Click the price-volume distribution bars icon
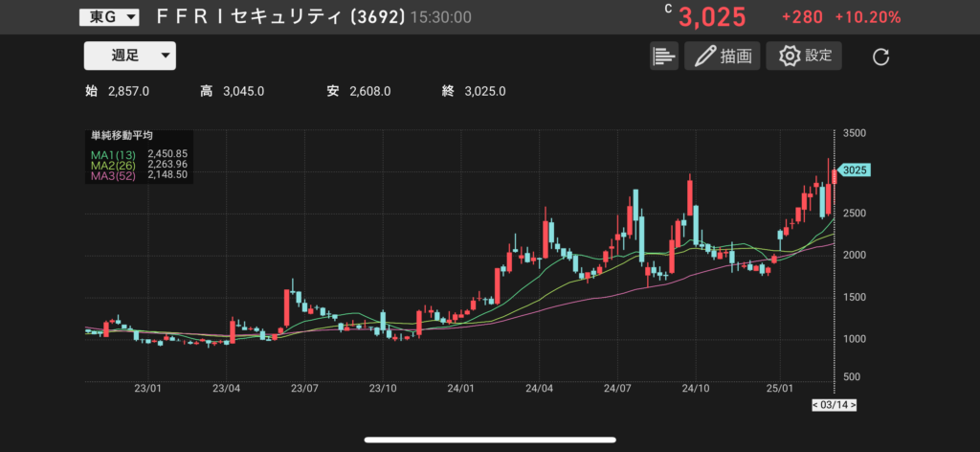Screen dimensions: 980x452 tap(664, 56)
